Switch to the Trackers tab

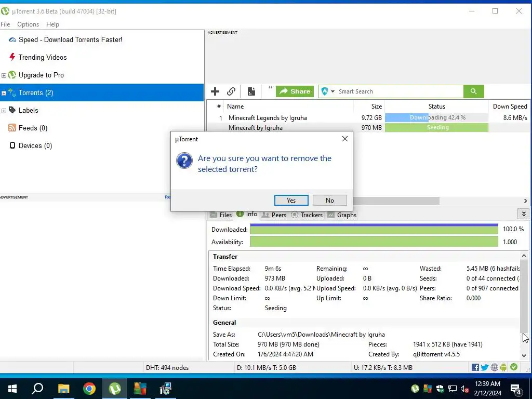[307, 215]
